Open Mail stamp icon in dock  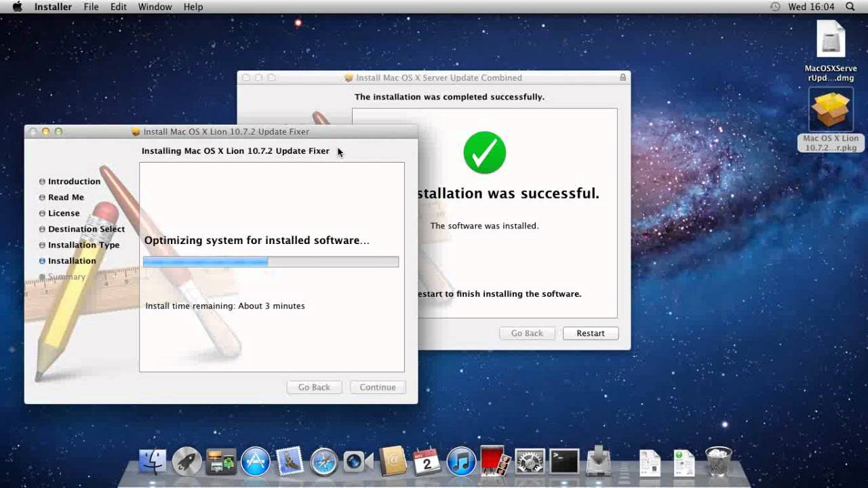(x=290, y=462)
